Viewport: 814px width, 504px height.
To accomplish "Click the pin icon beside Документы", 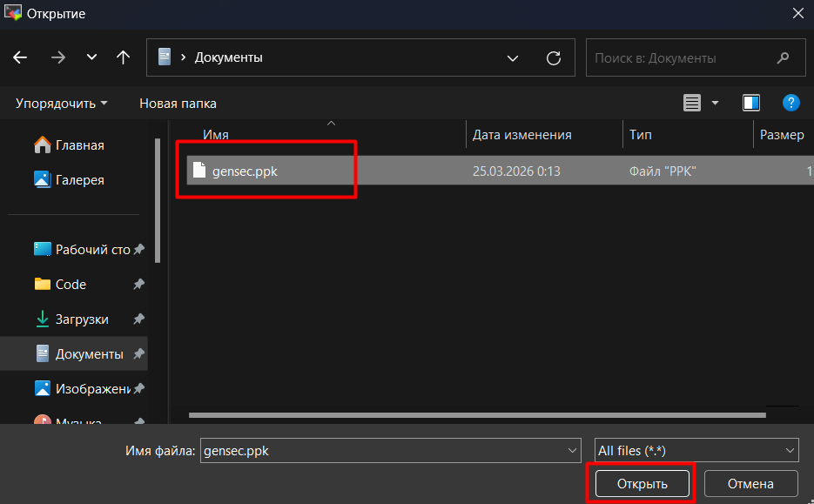I will click(138, 353).
